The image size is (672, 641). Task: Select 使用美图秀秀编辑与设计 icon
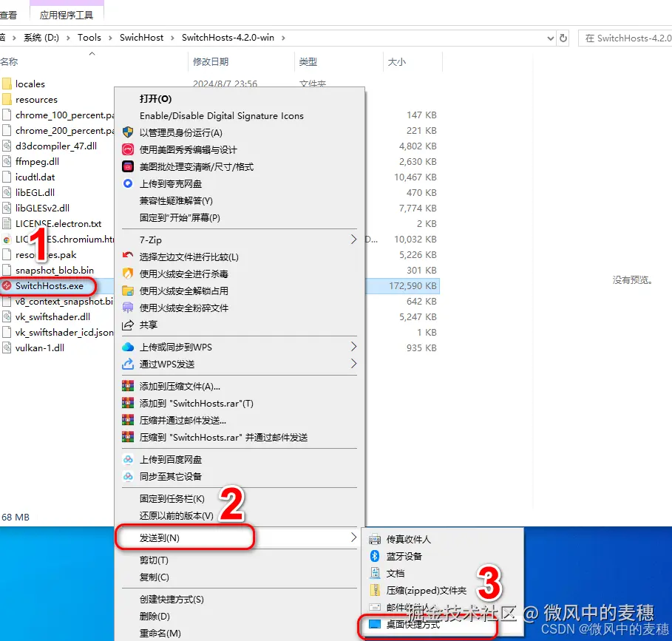pos(126,149)
